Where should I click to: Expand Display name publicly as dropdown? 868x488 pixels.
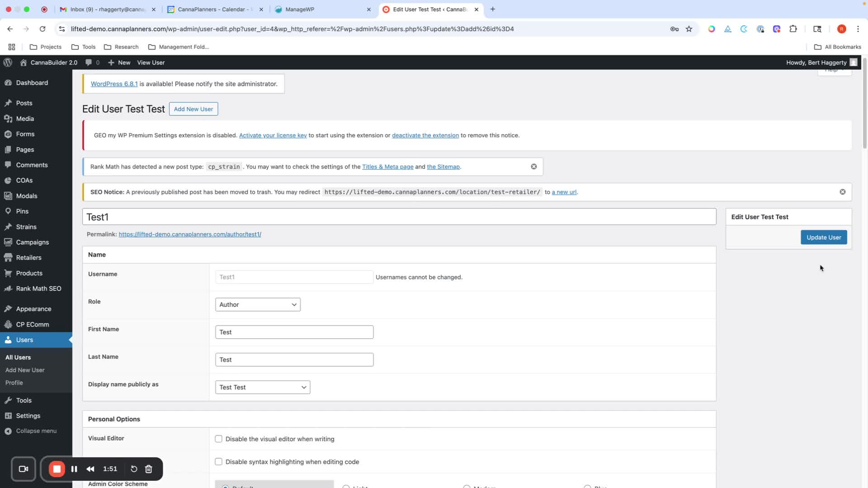pyautogui.click(x=263, y=387)
